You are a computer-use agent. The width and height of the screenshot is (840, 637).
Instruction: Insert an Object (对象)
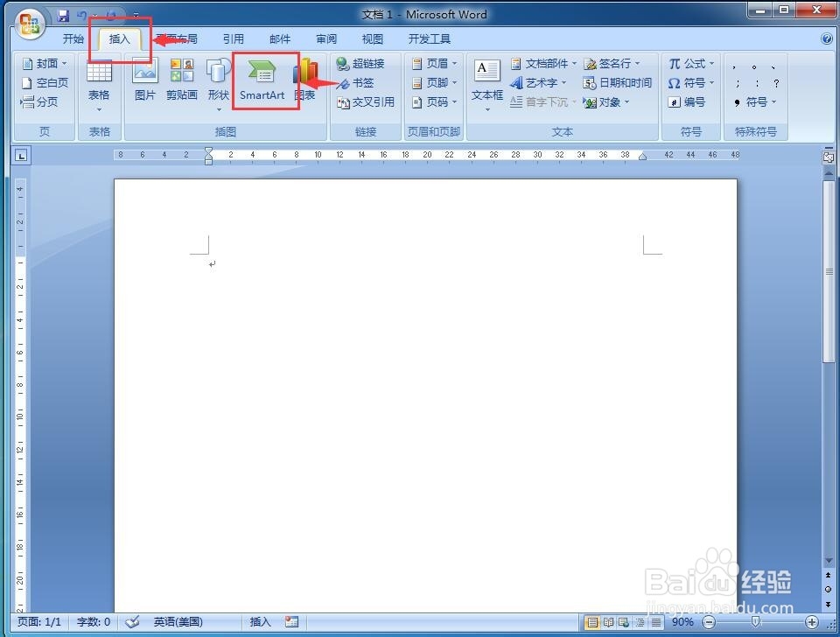coord(605,101)
